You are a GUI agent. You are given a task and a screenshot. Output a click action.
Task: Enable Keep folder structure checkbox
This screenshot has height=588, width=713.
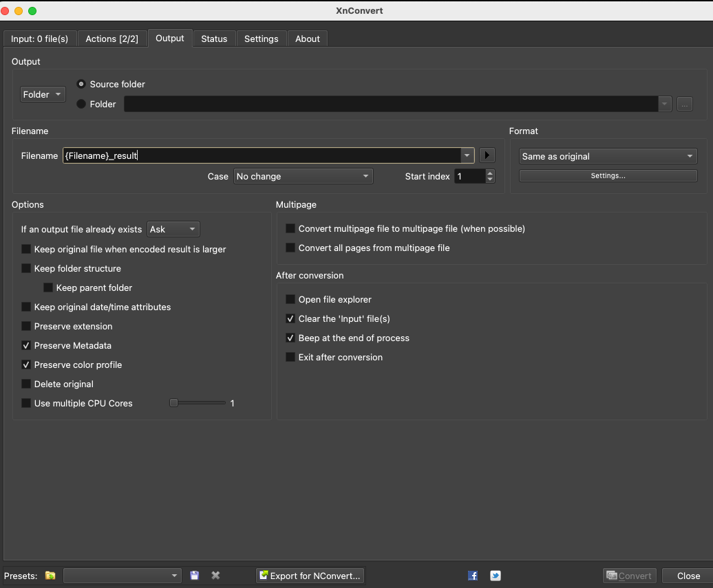click(26, 268)
